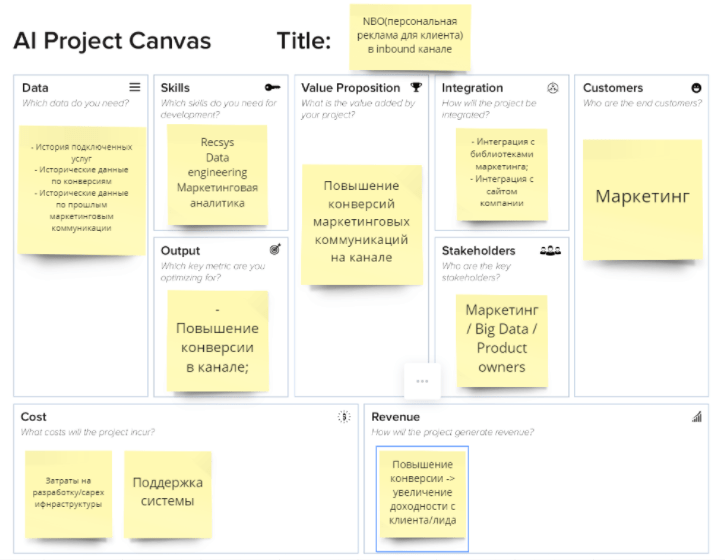
Task: Click the Stakeholders section people icon
Action: pos(550,251)
